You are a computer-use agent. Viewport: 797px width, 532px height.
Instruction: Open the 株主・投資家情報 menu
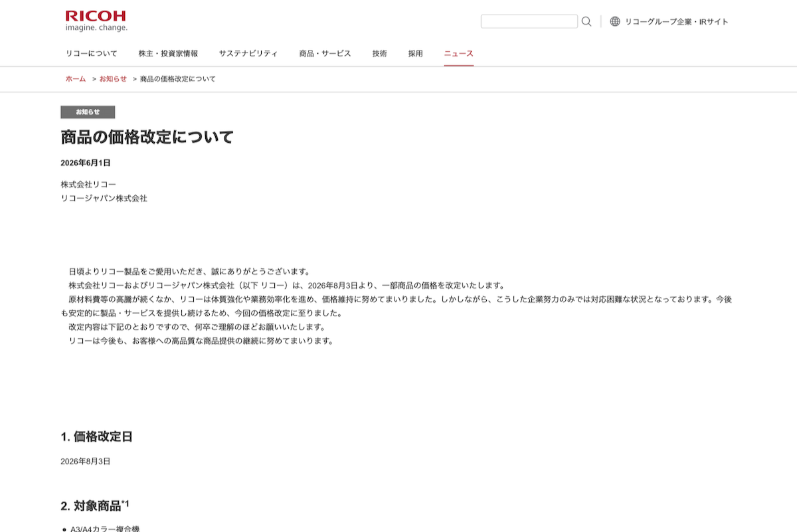168,54
